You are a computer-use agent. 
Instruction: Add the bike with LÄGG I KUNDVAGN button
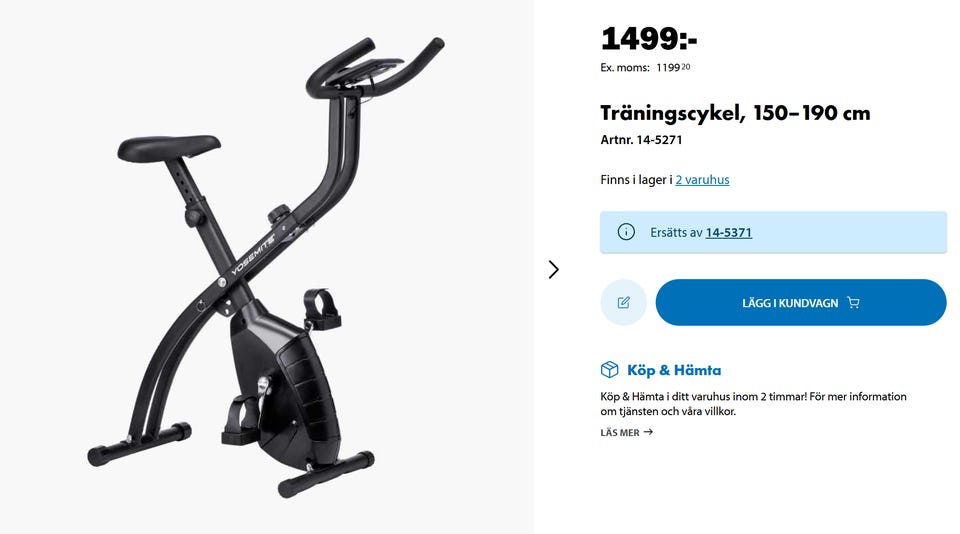[801, 303]
